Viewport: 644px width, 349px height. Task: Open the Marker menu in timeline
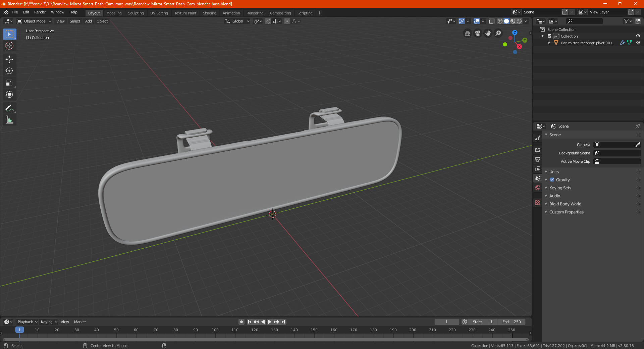(80, 322)
